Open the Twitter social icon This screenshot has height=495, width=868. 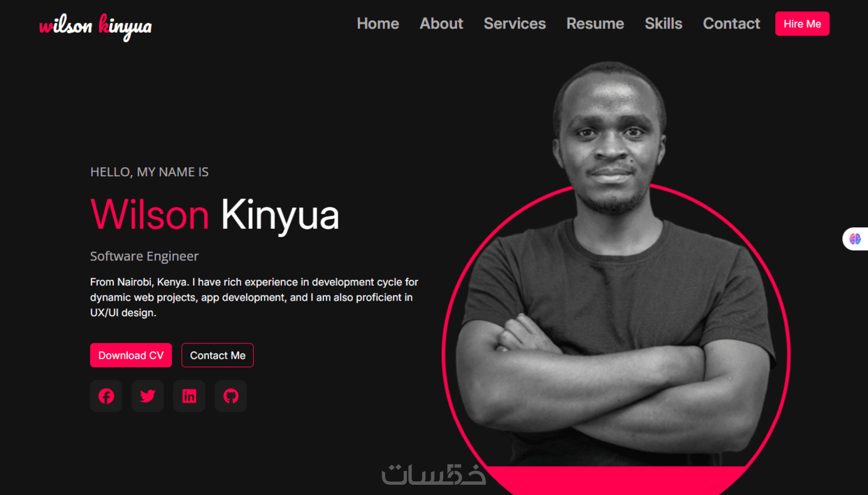pos(148,396)
